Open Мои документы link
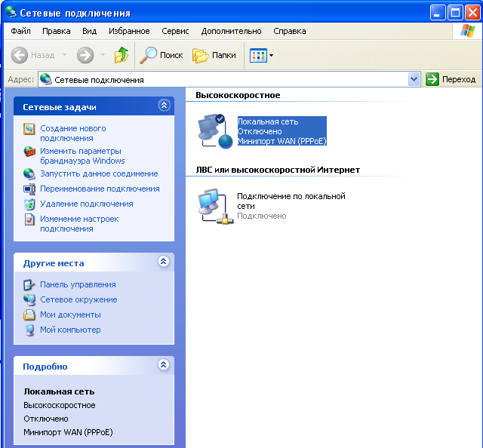The width and height of the screenshot is (483, 448). (x=70, y=315)
